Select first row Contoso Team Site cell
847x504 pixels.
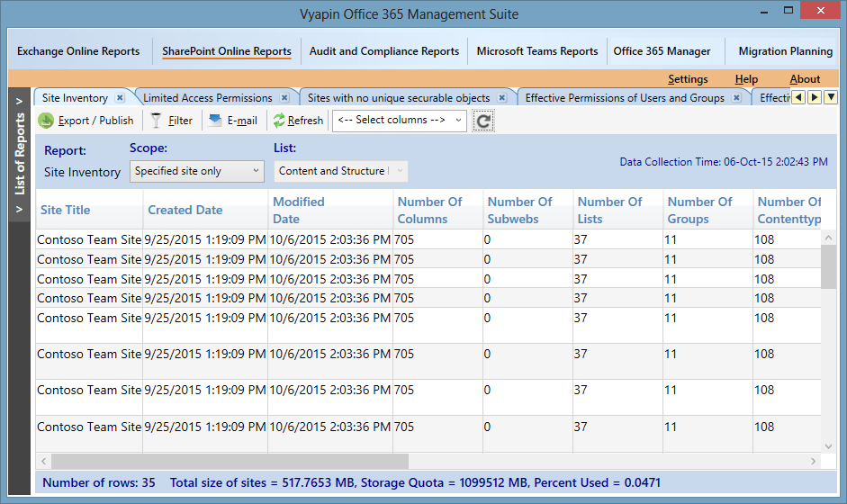pos(89,239)
